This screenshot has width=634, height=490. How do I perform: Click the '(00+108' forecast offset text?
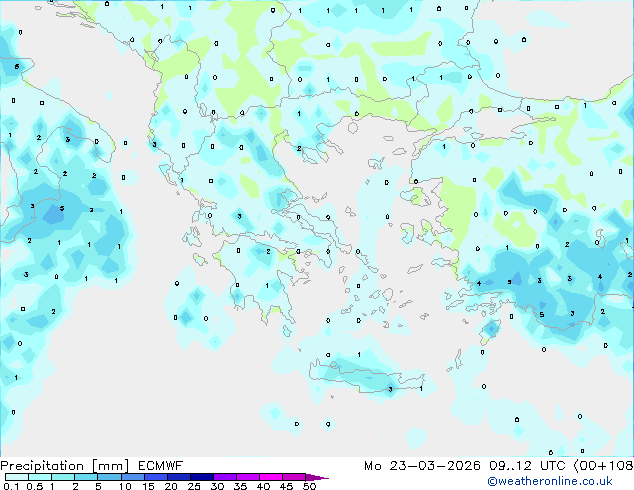click(603, 466)
